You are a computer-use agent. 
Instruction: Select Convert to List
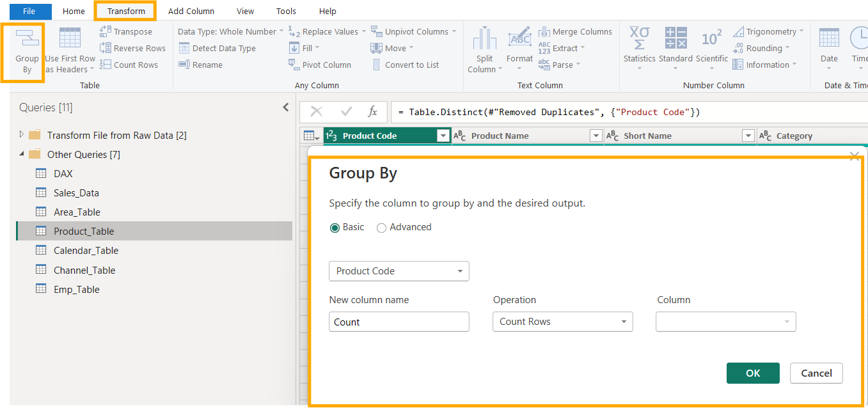pyautogui.click(x=405, y=65)
